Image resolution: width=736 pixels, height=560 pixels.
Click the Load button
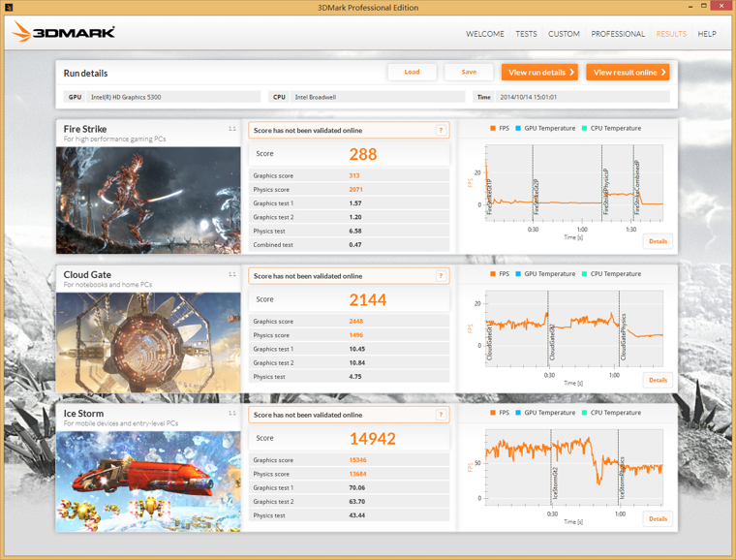pyautogui.click(x=412, y=73)
